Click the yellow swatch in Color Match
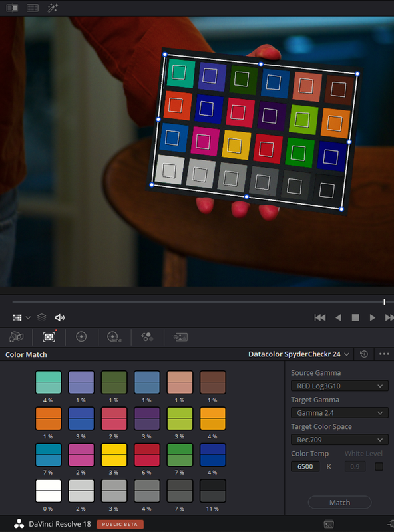The height and width of the screenshot is (532, 394). [x=114, y=455]
